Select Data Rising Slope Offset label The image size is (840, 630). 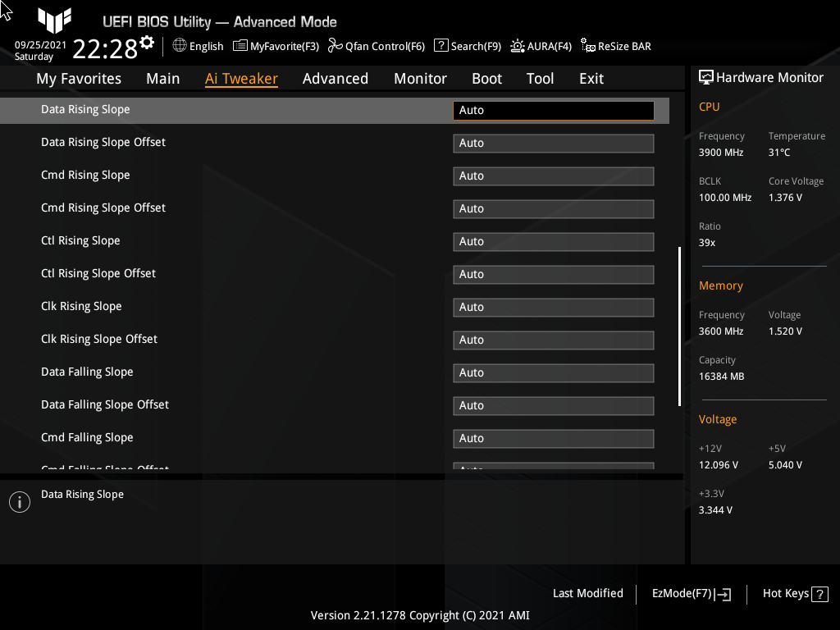click(103, 142)
